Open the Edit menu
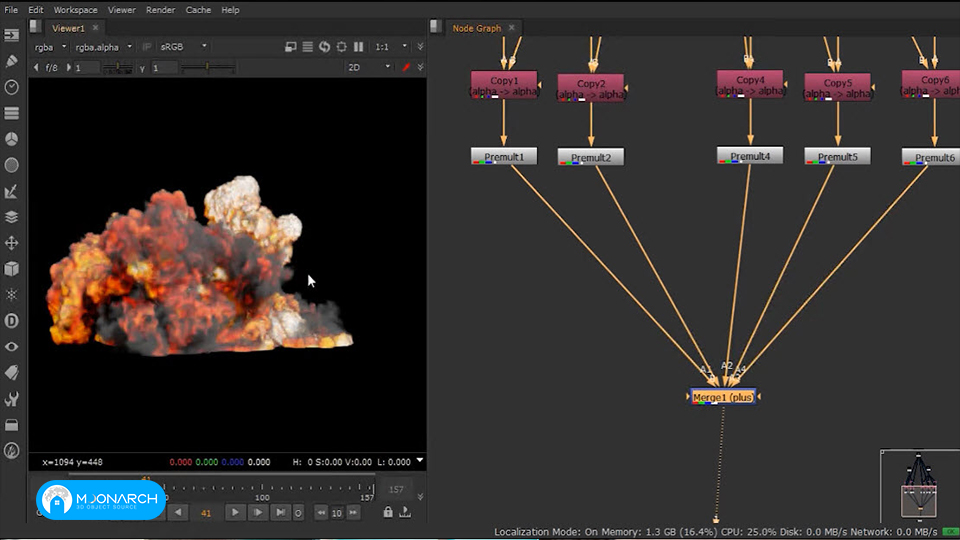The image size is (960, 540). (36, 10)
